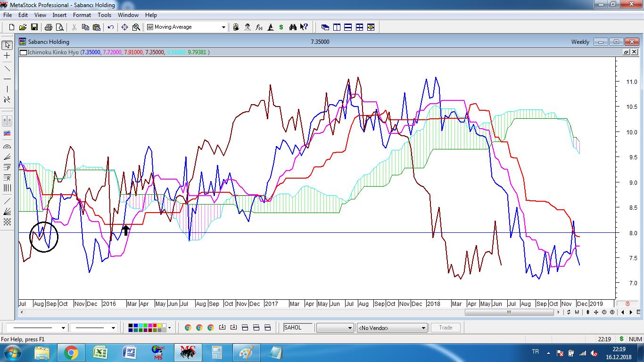Click the Weekly periodicity label
Screen dimensions: 644x362
click(580, 42)
